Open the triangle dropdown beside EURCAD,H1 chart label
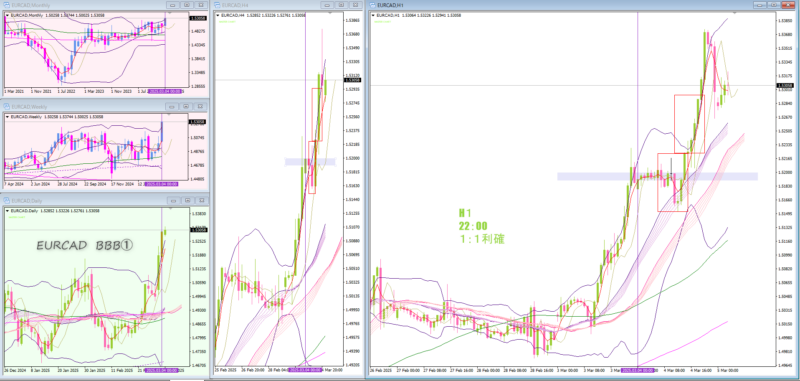The height and width of the screenshot is (381, 800). tap(374, 16)
